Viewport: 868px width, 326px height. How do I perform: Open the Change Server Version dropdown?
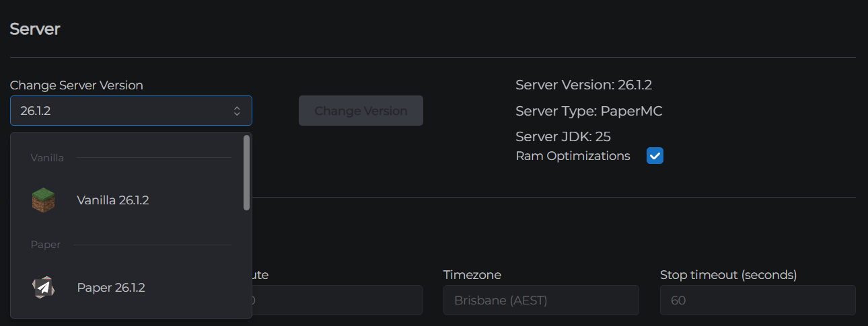pos(131,111)
